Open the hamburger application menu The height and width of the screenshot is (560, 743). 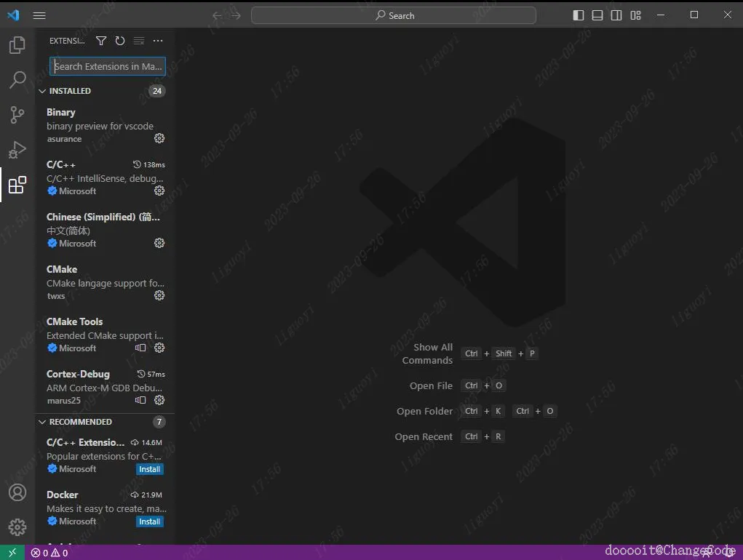39,15
